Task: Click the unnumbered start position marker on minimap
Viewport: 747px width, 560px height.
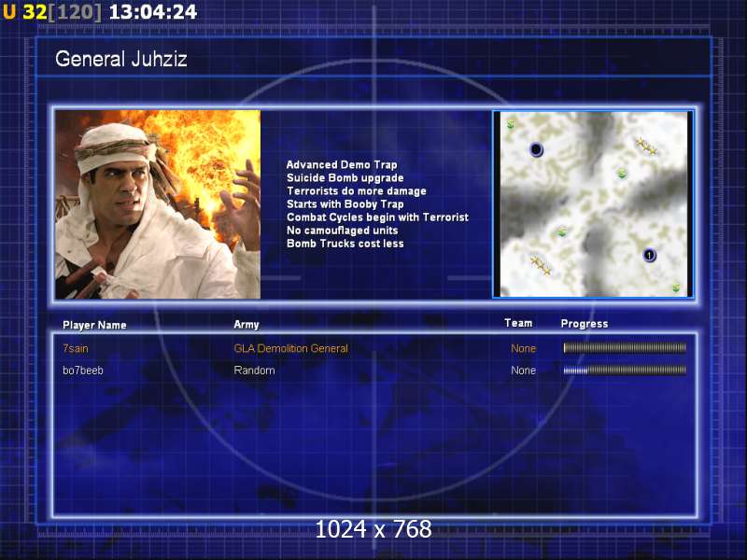Action: click(536, 149)
